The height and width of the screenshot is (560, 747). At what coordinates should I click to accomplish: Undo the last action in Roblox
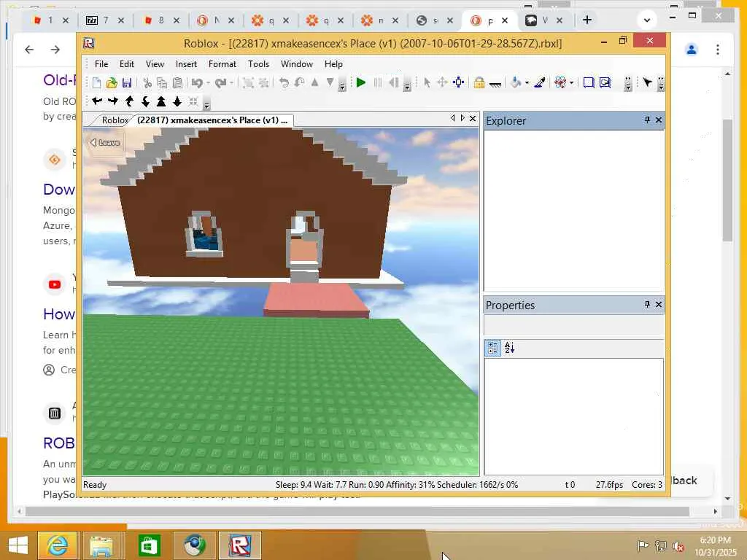[x=197, y=83]
